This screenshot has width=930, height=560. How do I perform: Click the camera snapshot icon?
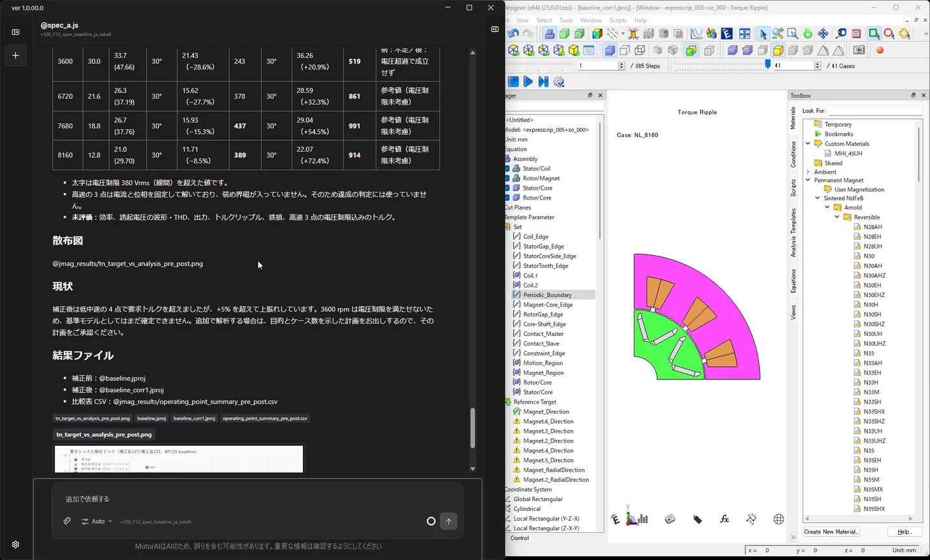(859, 50)
